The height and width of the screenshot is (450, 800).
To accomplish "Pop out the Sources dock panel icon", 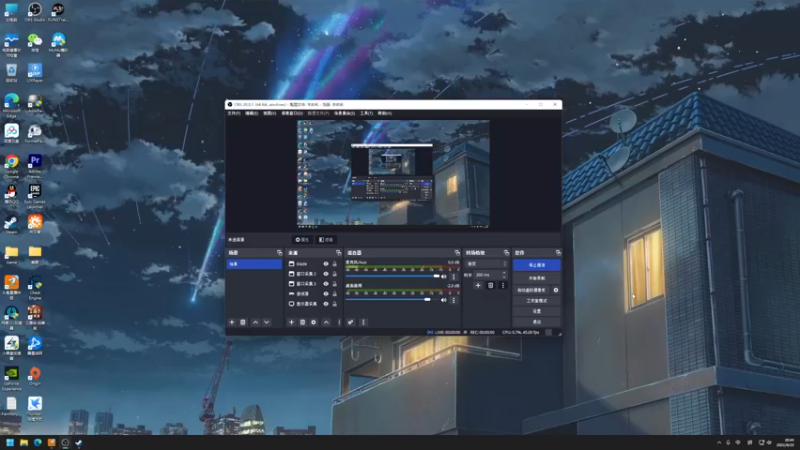I will [x=338, y=253].
